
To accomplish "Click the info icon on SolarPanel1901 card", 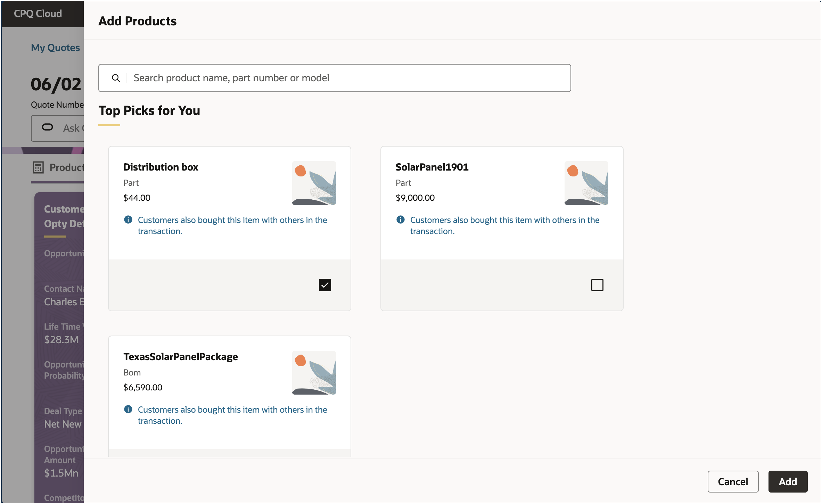I will 400,220.
